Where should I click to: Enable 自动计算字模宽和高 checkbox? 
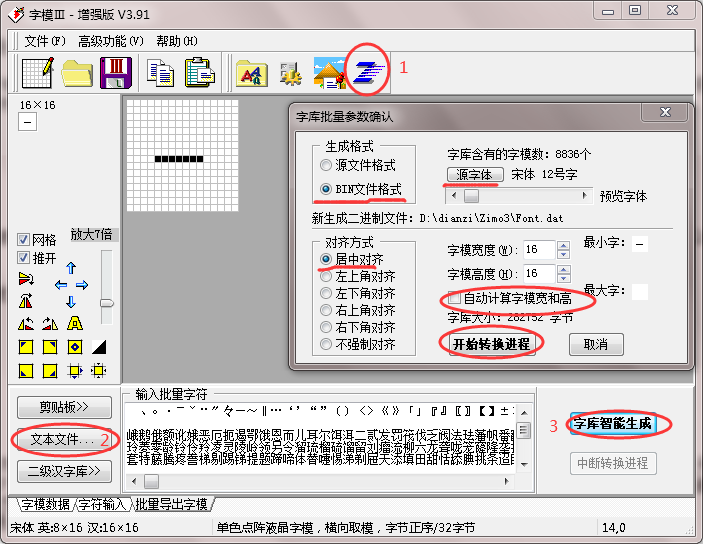point(454,298)
